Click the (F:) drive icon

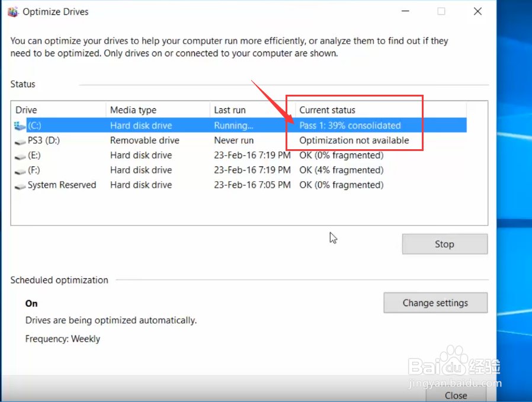coord(20,170)
